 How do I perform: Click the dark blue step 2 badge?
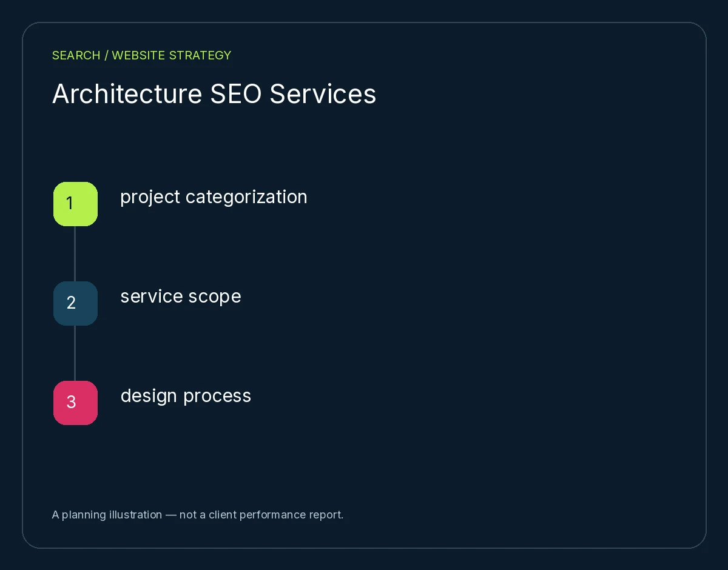pyautogui.click(x=75, y=303)
